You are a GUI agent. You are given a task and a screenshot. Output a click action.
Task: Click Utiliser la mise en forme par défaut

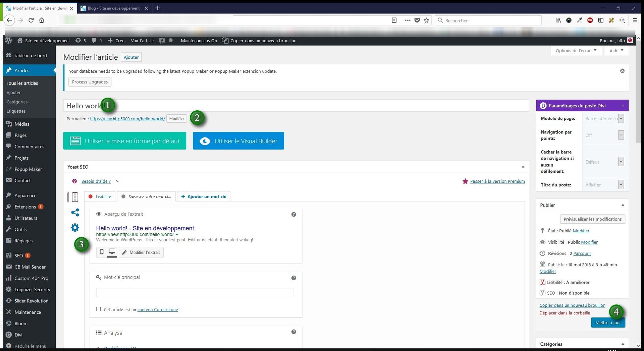[x=125, y=141]
